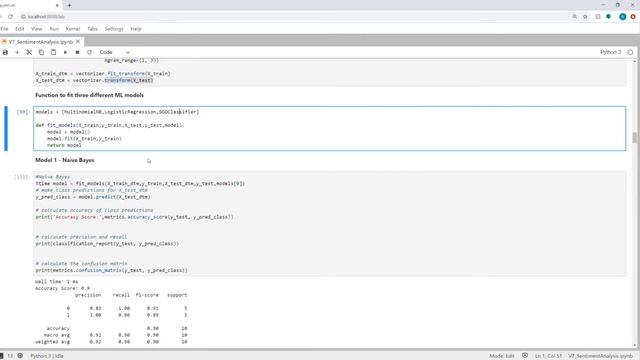The image size is (640, 360).
Task: Click the Mode: Edit status text
Action: tap(502, 356)
